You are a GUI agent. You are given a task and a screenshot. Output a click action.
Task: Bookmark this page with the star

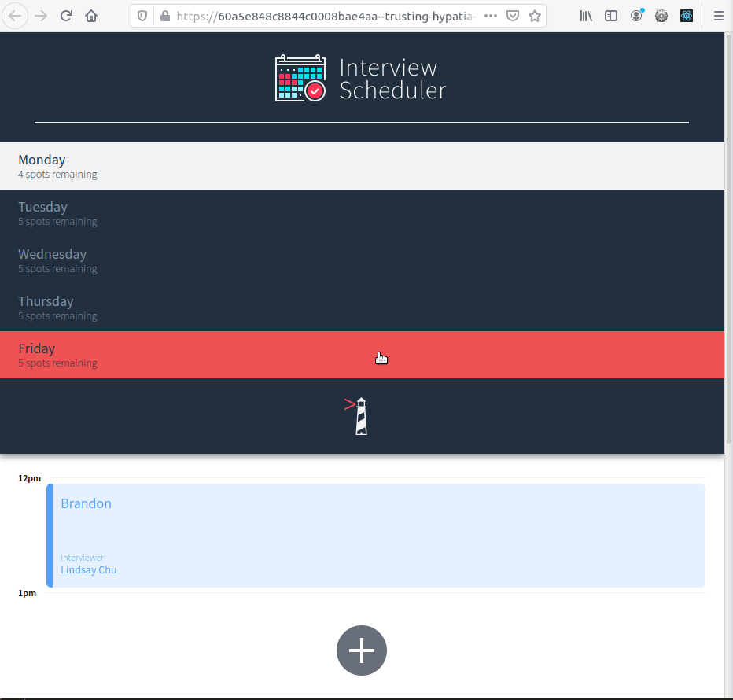point(535,16)
